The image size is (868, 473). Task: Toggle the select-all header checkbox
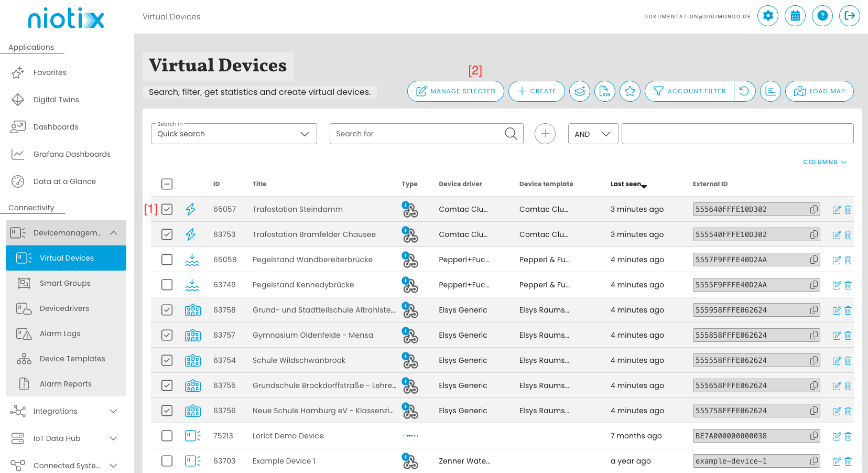167,184
